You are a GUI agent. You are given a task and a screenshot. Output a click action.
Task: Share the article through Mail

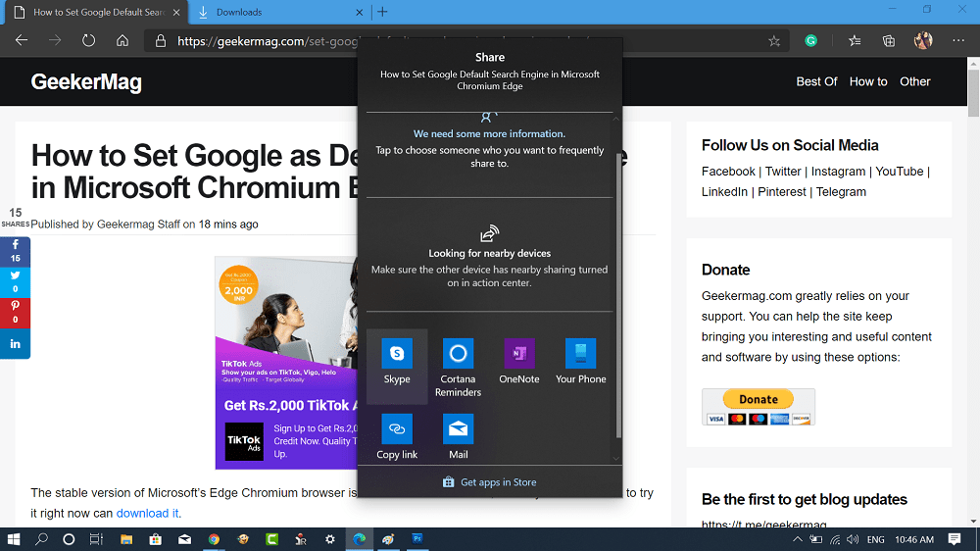click(458, 435)
